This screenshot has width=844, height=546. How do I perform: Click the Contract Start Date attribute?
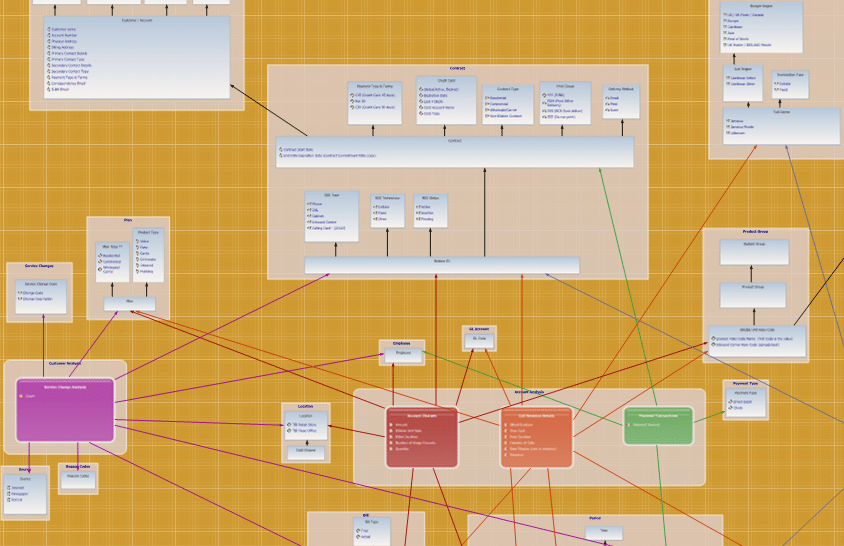pos(298,150)
